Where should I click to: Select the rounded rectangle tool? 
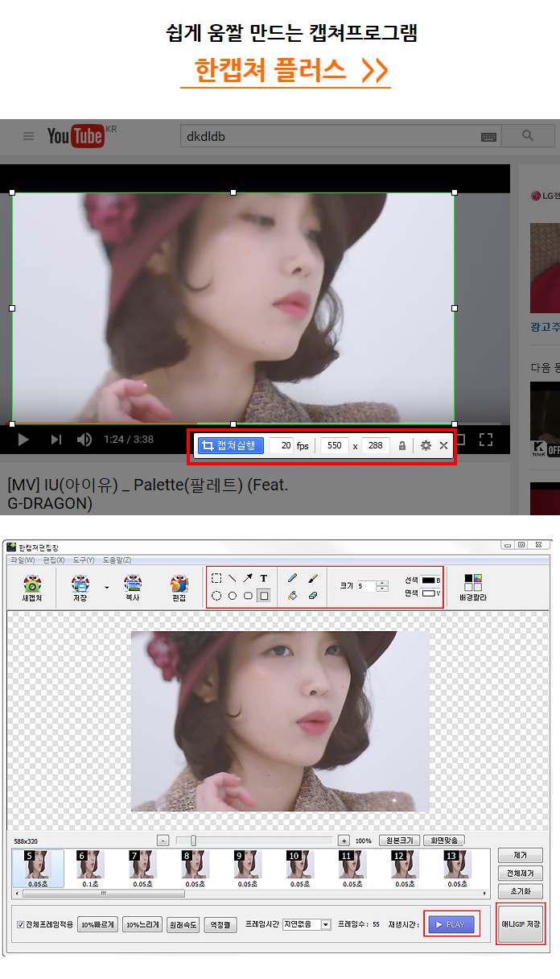tap(248, 596)
